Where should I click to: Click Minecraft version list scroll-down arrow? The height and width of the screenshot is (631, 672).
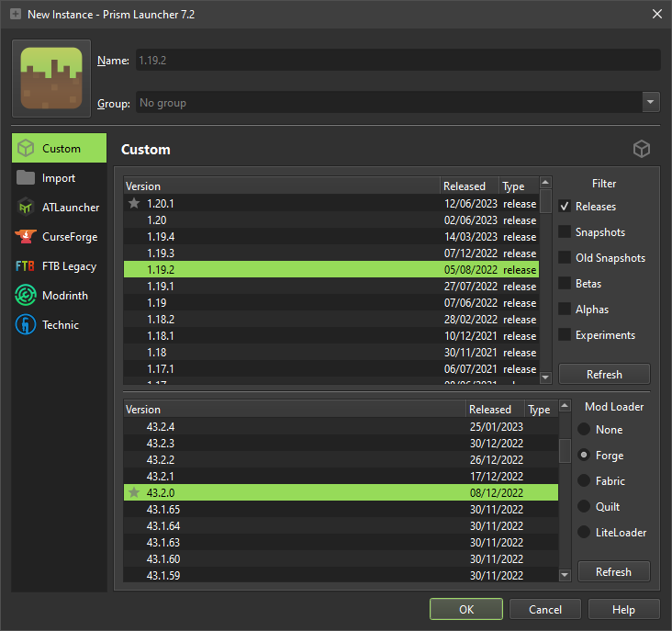pos(545,377)
